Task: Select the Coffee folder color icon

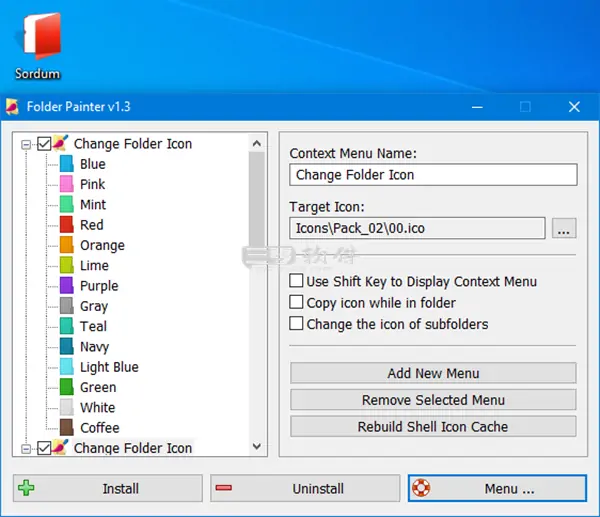Action: [67, 427]
